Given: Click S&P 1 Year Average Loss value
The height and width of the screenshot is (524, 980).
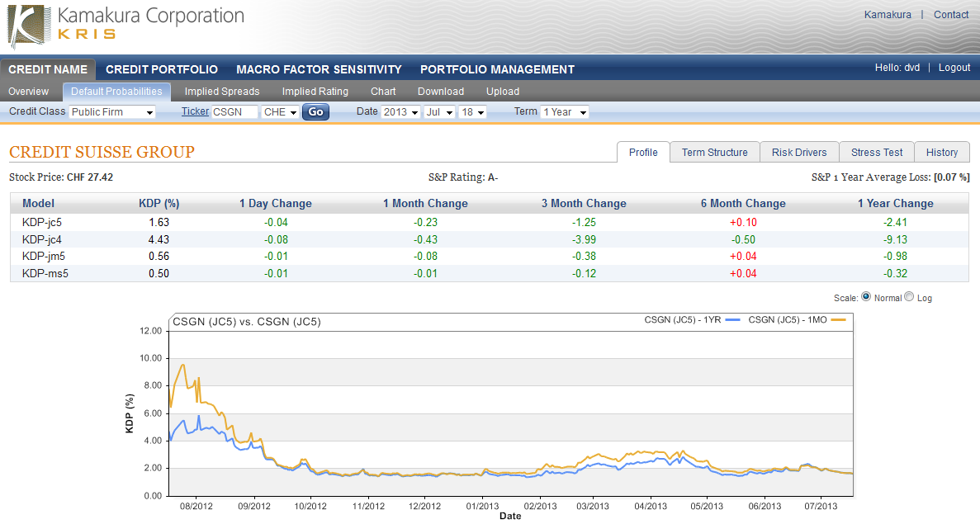Looking at the screenshot, I should 952,177.
